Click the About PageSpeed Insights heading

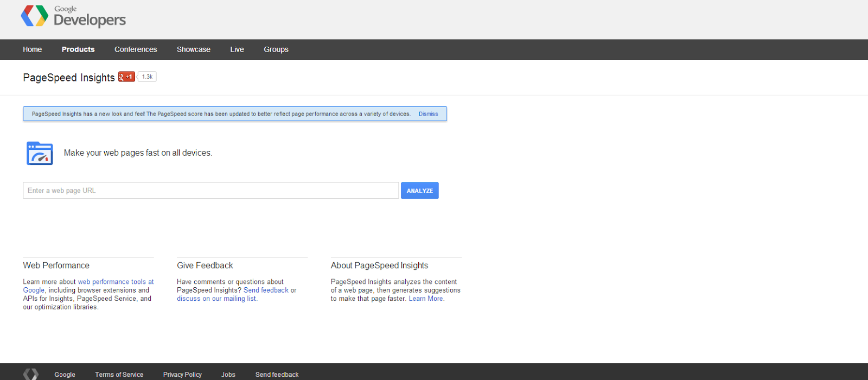[x=380, y=265]
